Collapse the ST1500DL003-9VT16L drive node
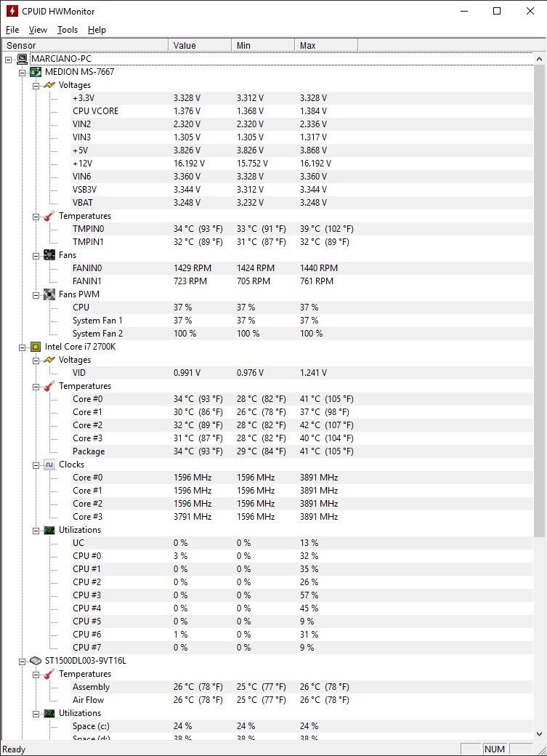 tap(23, 661)
